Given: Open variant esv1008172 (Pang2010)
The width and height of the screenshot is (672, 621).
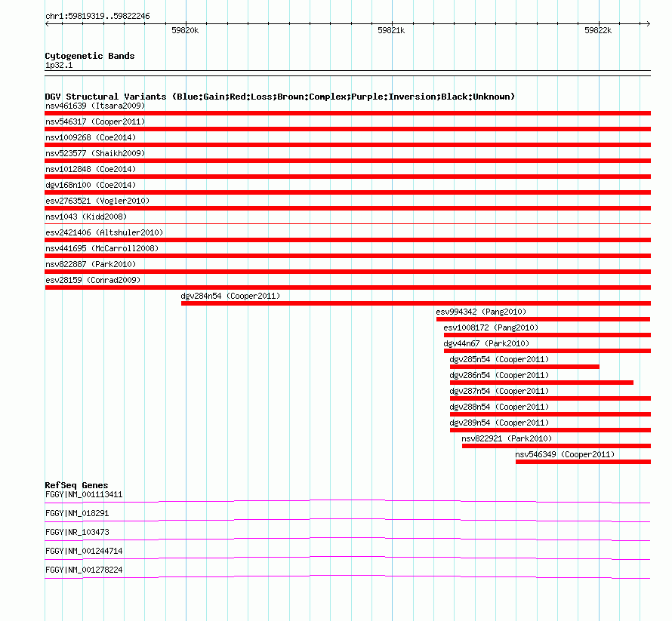Looking at the screenshot, I should coord(491,327).
